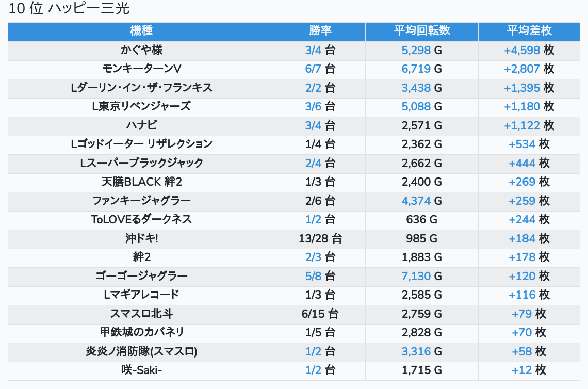
Task: Click L東京リベンジャーズ row name
Action: click(141, 106)
